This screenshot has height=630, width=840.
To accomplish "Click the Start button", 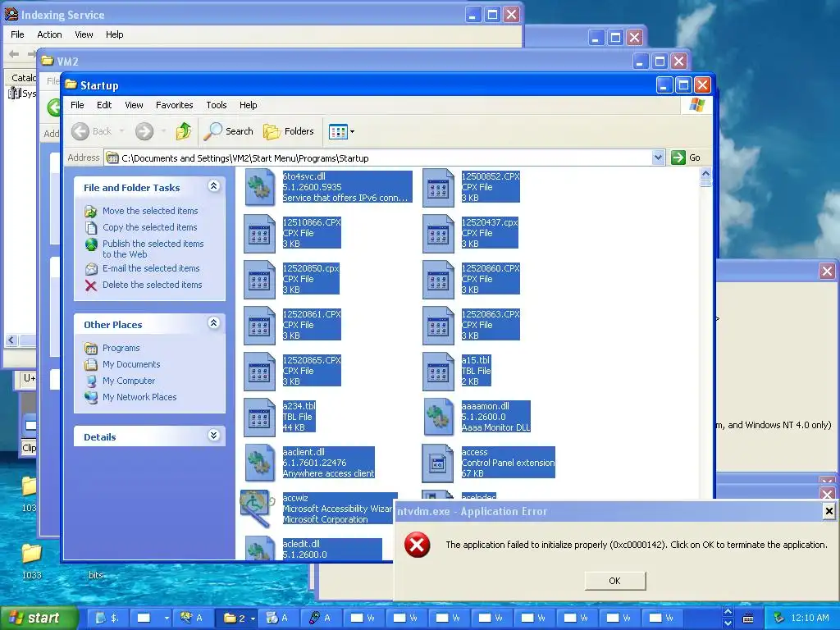I will tap(39, 618).
